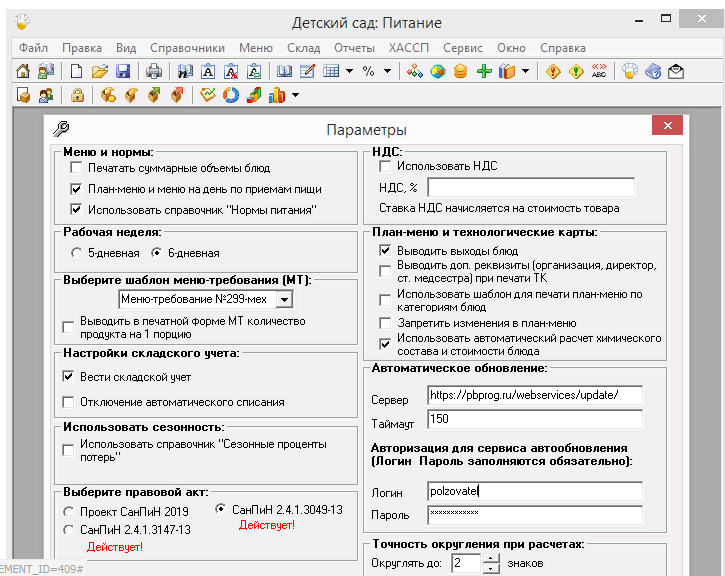Click the Логин input field
725x576 pixels.
(535, 491)
